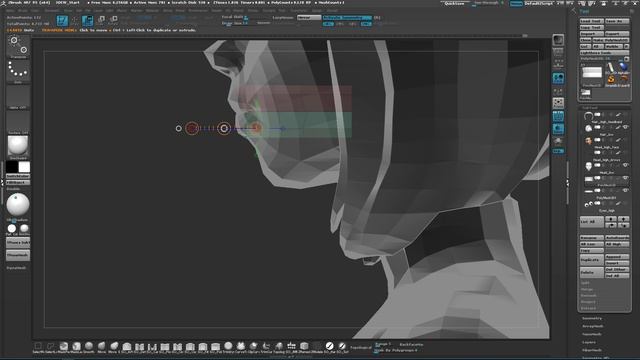
Task: Select the Move transpose mode icon
Action: tap(87, 20)
